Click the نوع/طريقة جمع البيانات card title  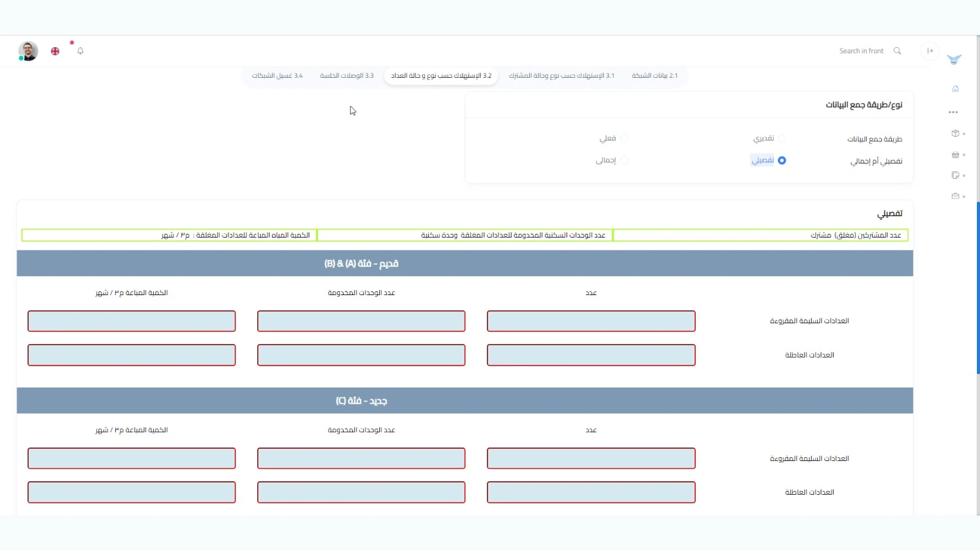(864, 105)
